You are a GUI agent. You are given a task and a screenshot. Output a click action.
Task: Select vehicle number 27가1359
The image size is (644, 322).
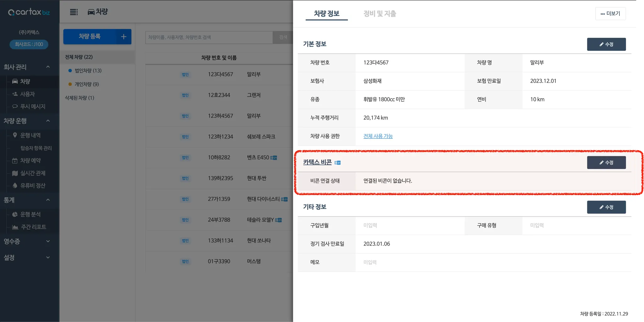pos(219,199)
